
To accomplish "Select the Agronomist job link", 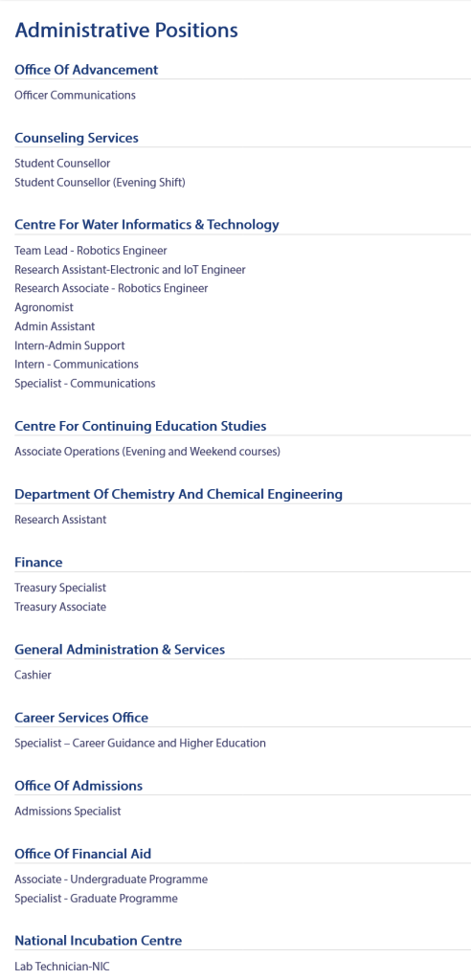I will click(x=44, y=307).
